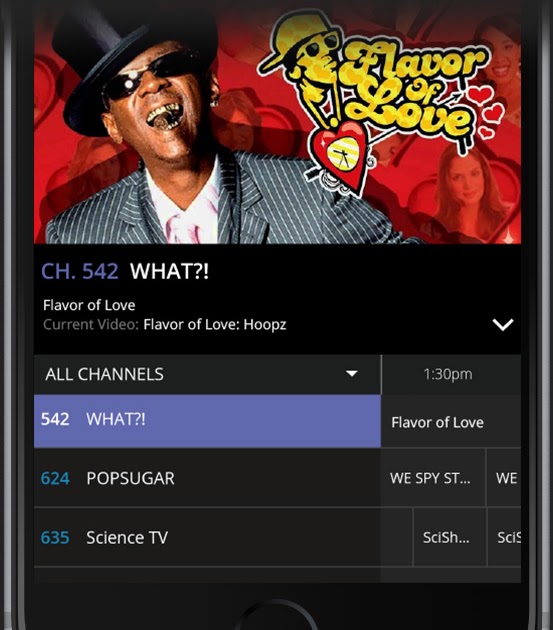This screenshot has height=630, width=553.
Task: Expand details with the chevron down arrow
Action: (x=503, y=324)
